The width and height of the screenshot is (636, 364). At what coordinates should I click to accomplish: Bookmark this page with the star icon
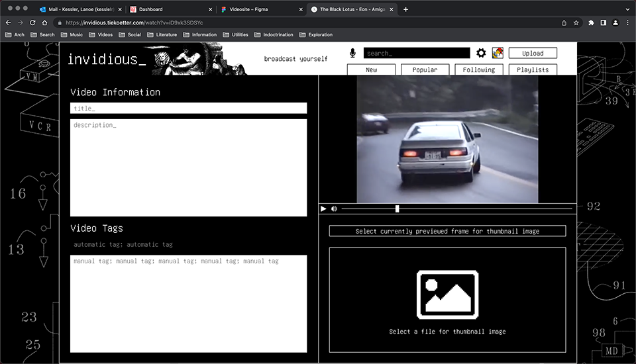point(576,23)
